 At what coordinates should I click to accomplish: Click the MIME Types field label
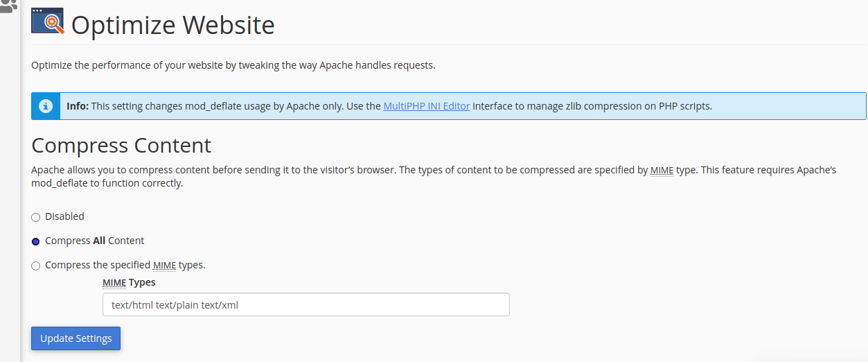point(129,283)
